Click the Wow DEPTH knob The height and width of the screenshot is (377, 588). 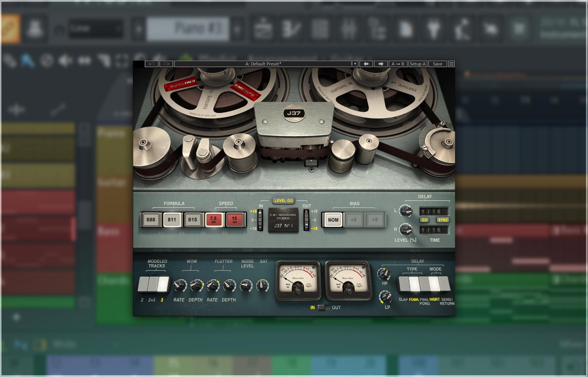click(196, 286)
